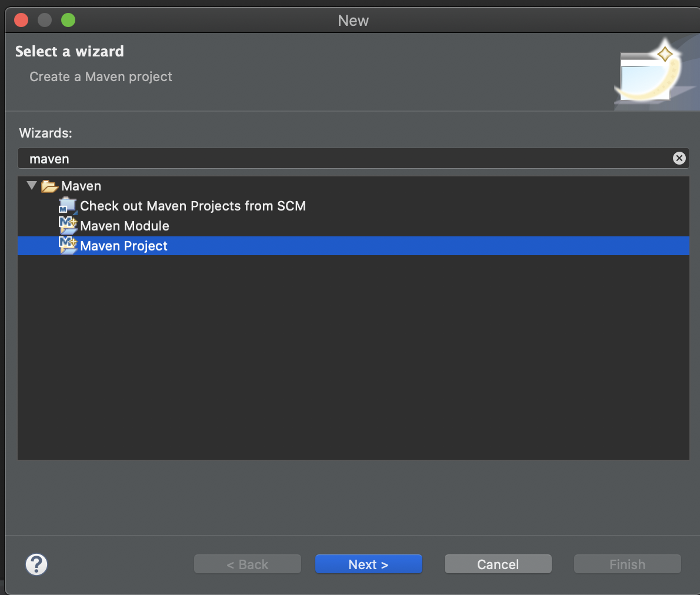
Task: Click the disabled Finish button
Action: (628, 564)
